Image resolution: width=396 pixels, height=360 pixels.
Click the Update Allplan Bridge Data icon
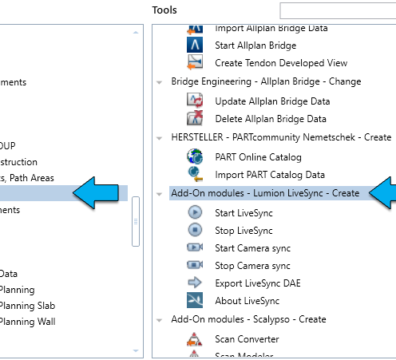coord(195,101)
